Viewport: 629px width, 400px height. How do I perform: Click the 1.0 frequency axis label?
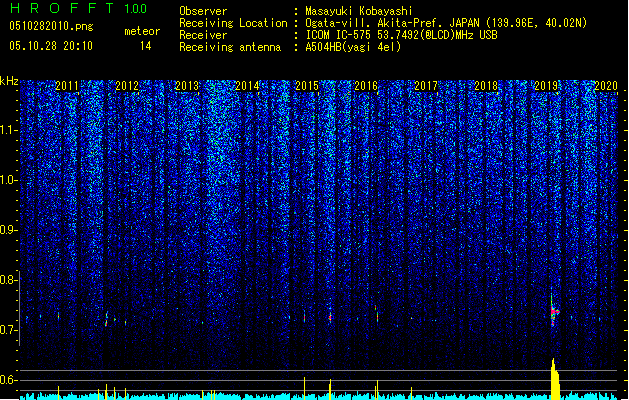tap(9, 180)
